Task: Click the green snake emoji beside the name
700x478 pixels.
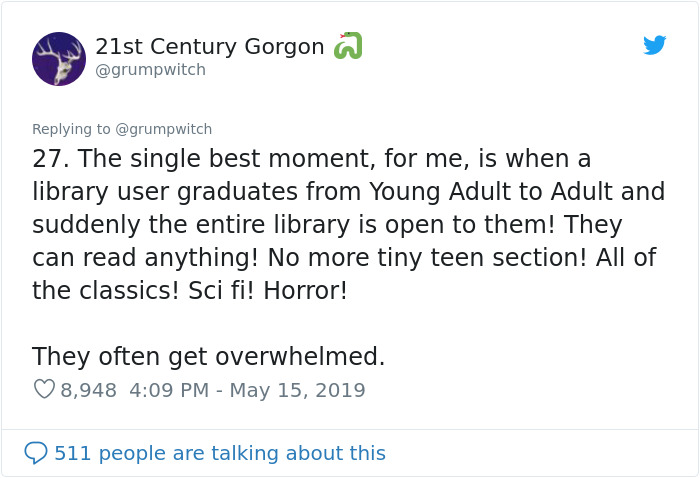Action: pyautogui.click(x=348, y=46)
